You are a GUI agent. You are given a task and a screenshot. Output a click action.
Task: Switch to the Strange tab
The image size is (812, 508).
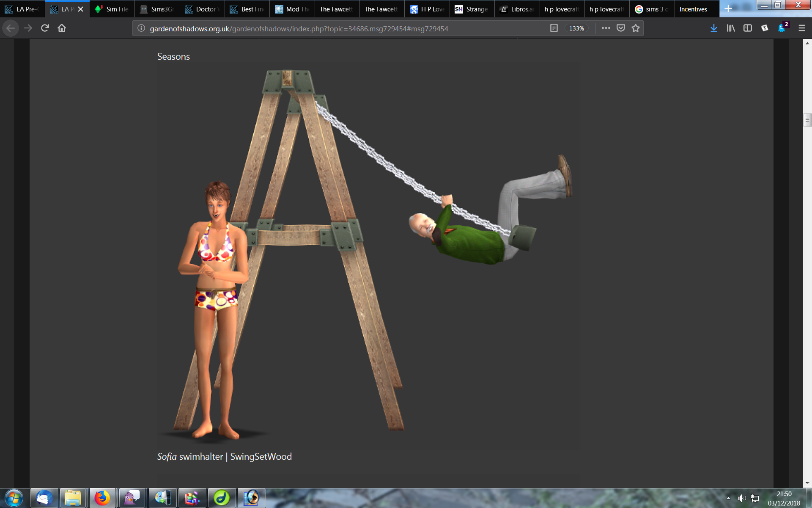tap(472, 9)
